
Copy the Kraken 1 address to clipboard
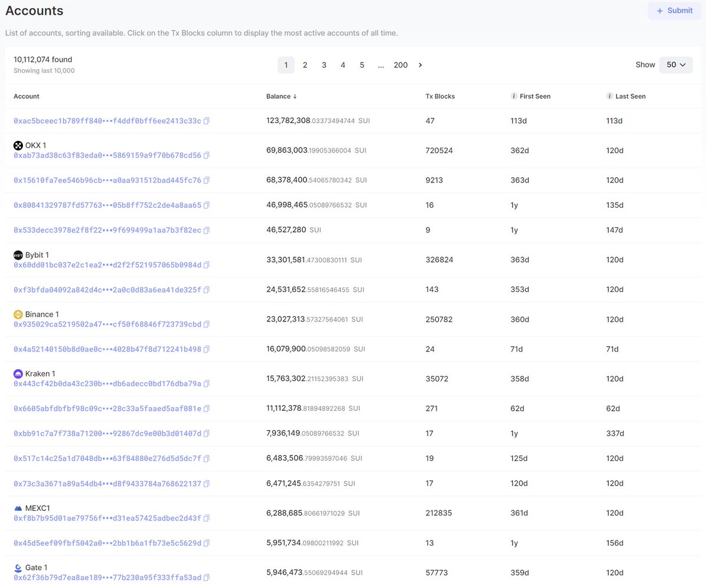click(207, 384)
